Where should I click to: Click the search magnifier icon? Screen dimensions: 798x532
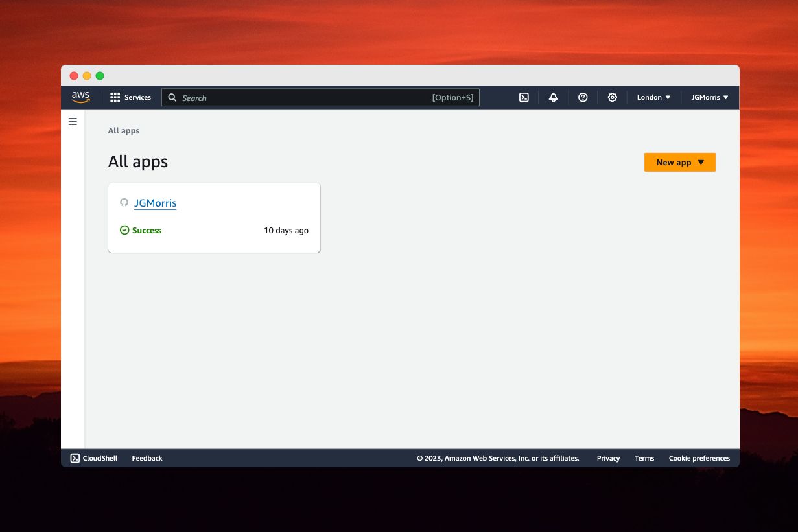172,98
